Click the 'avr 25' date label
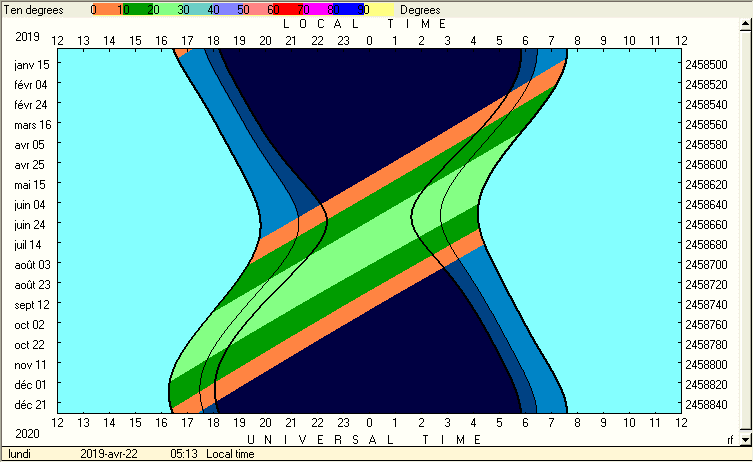 point(29,165)
